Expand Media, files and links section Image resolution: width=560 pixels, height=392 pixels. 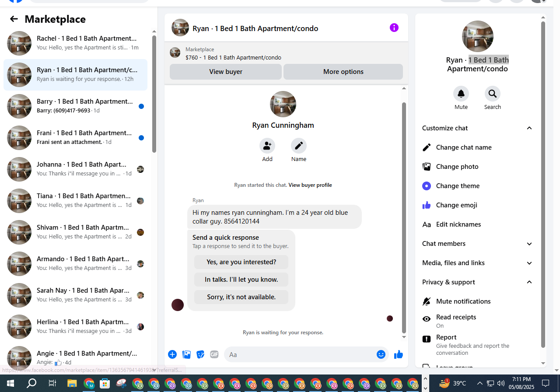coord(477,263)
